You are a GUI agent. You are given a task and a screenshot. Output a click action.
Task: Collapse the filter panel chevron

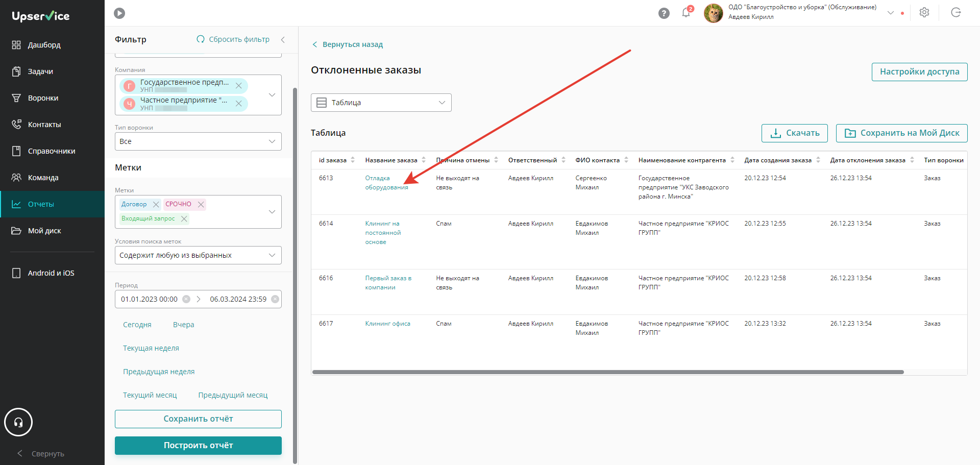(x=283, y=39)
